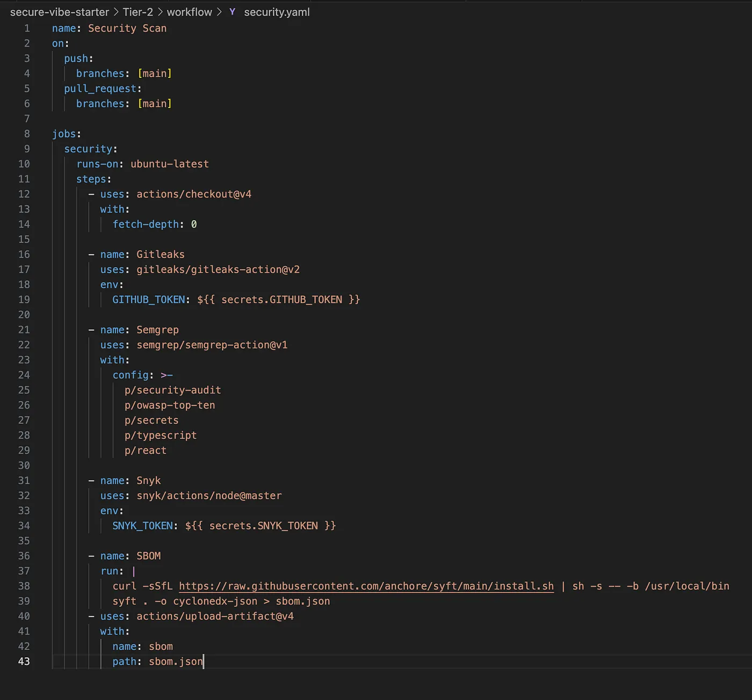Click 'SNYK_TOKEN' env key on line 34

(x=142, y=525)
